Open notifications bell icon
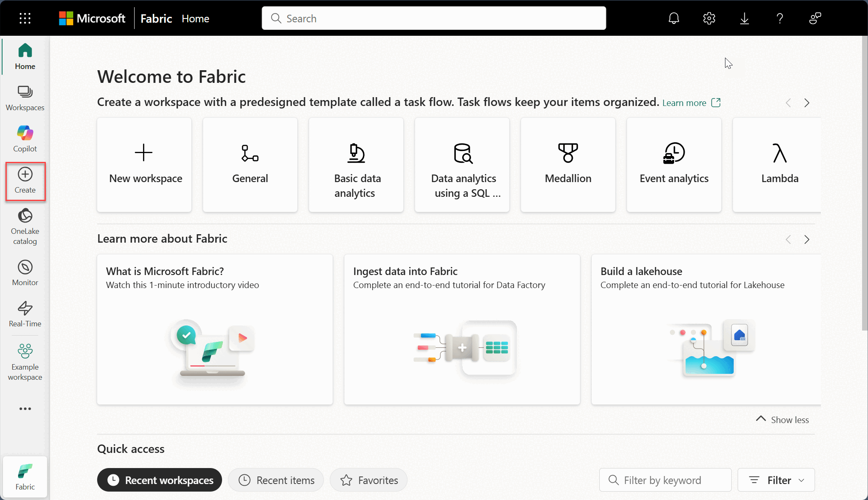The height and width of the screenshot is (500, 868). (674, 19)
